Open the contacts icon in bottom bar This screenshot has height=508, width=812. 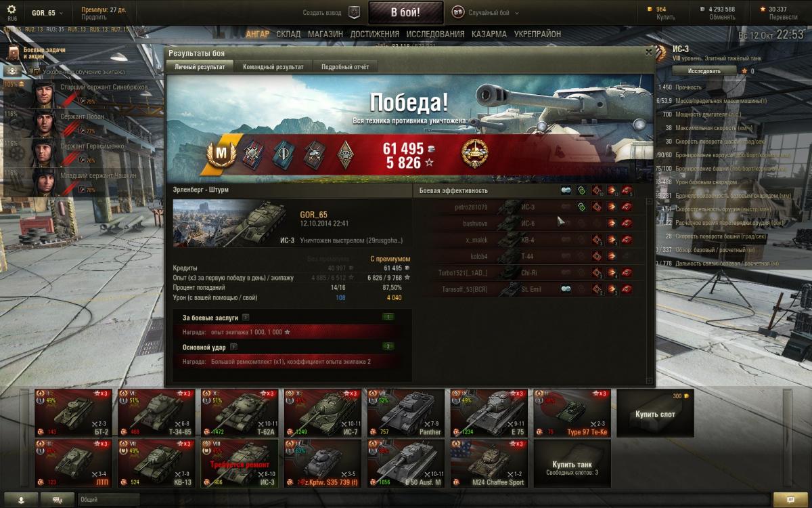(x=22, y=499)
